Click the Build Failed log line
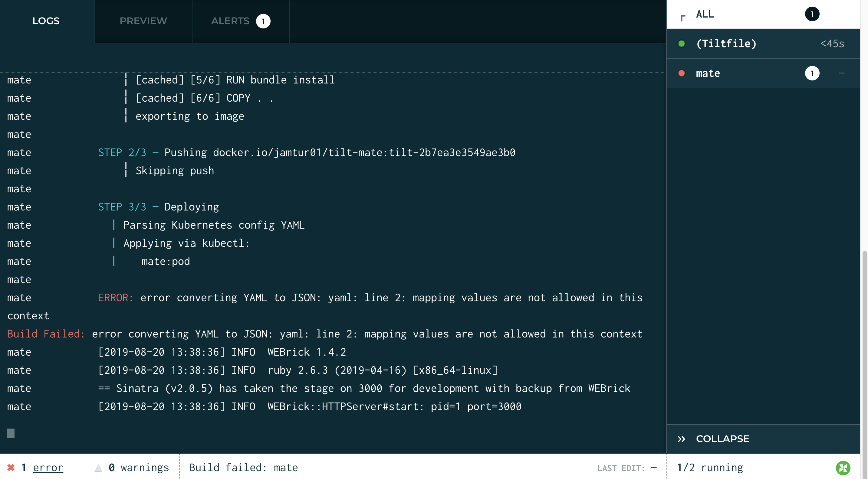This screenshot has height=479, width=868. [324, 334]
